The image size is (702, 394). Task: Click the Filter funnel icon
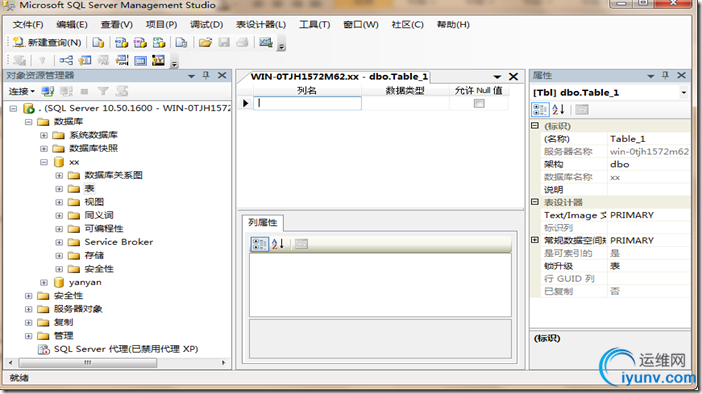[103, 91]
